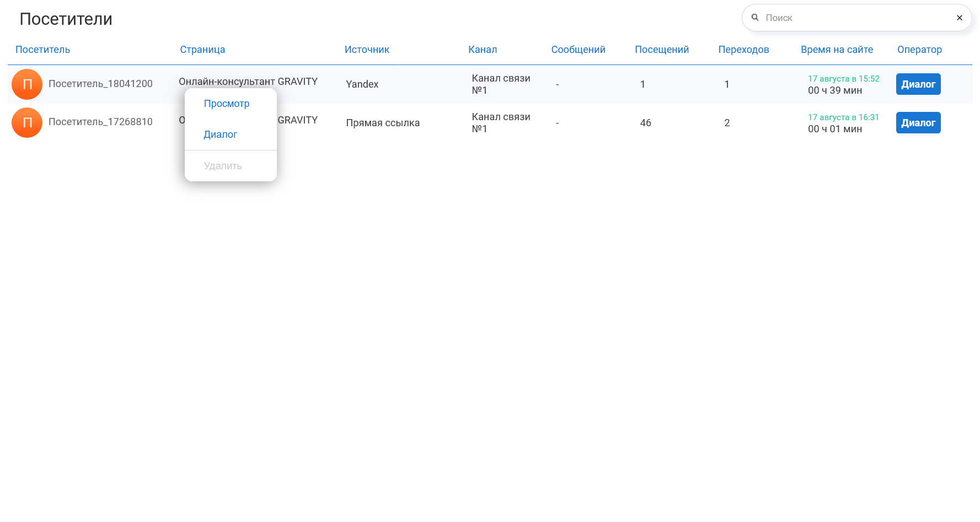Sort by the Источник column header
Viewport: 980px width, 522px height.
coord(367,50)
